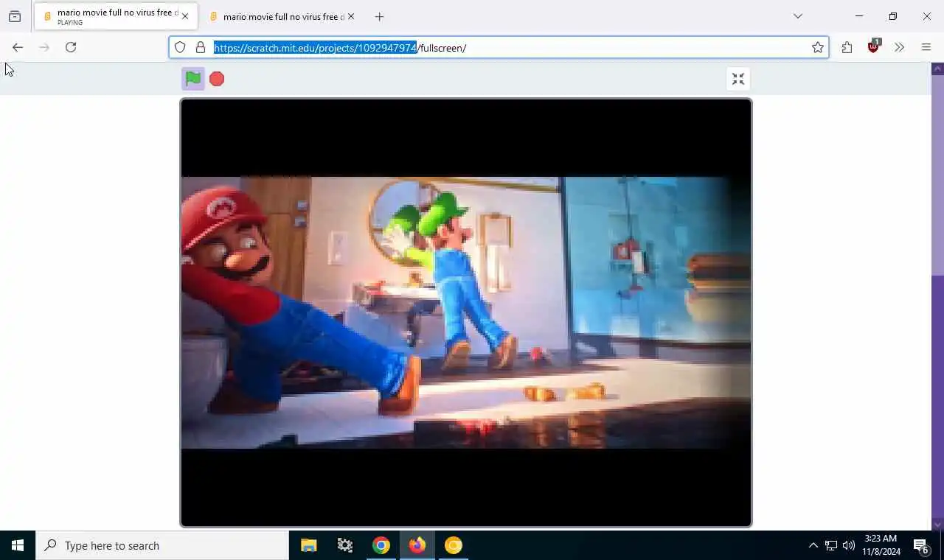Open the notification center with 6 alerts

point(921,545)
